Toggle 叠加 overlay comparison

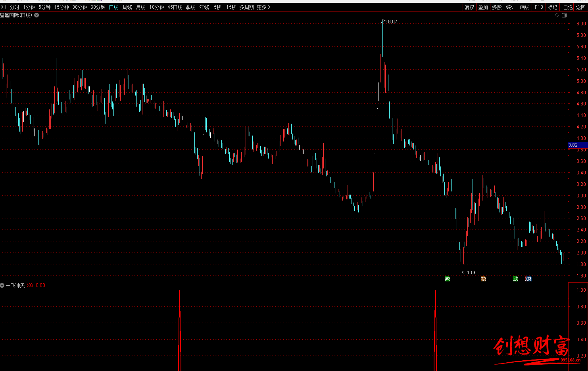click(483, 7)
